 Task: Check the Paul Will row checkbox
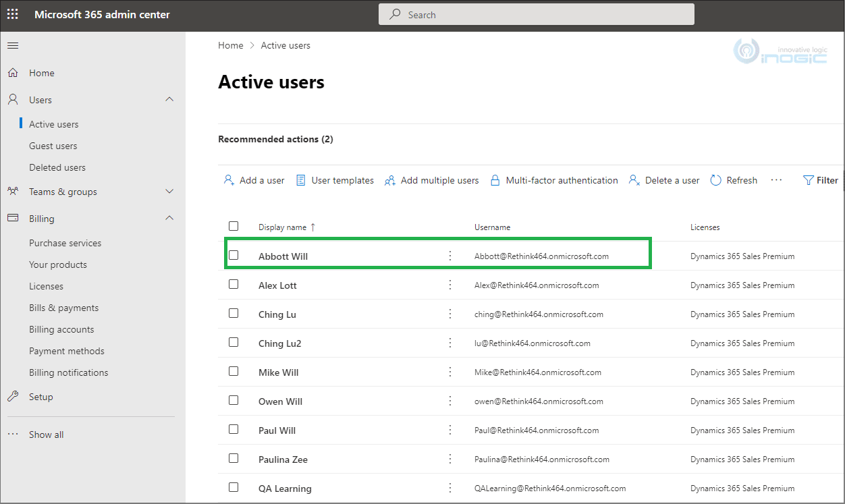pyautogui.click(x=234, y=429)
